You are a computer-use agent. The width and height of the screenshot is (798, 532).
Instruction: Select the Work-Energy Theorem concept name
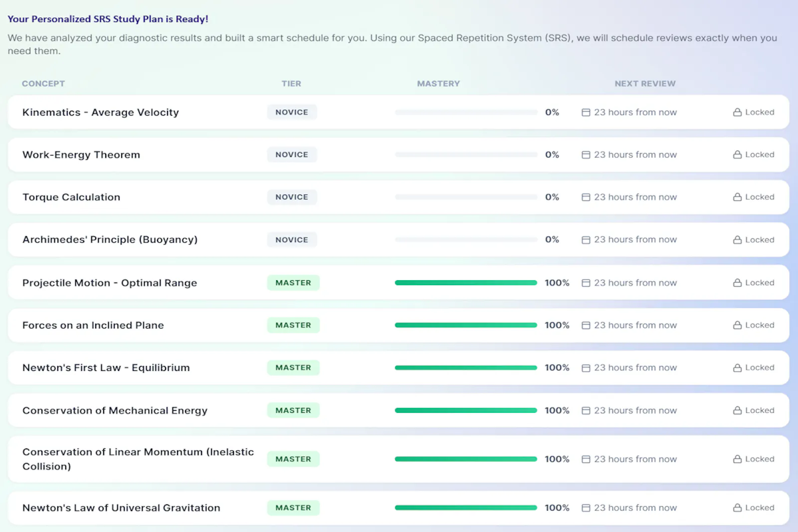(81, 155)
